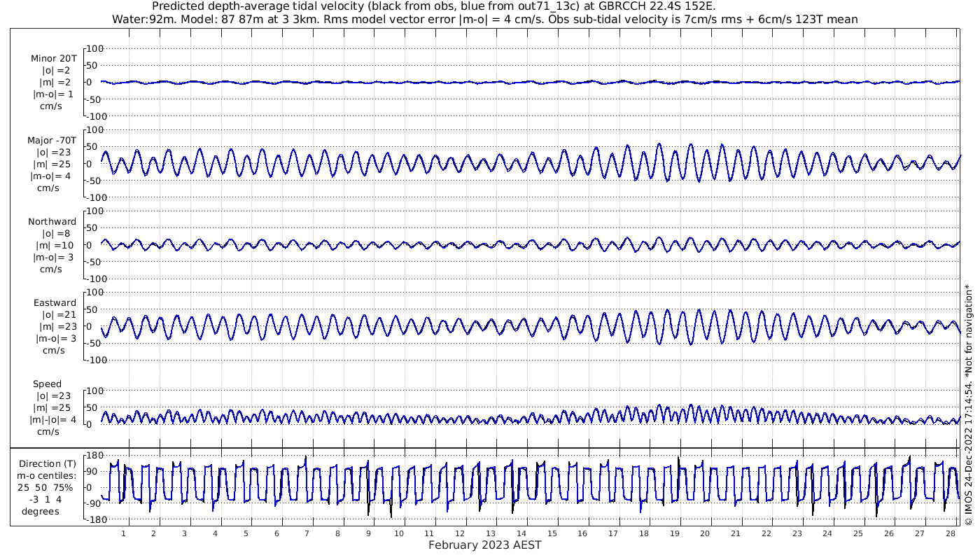
Task: Click the '|m| =23' value under Eastward
Action: click(x=59, y=327)
